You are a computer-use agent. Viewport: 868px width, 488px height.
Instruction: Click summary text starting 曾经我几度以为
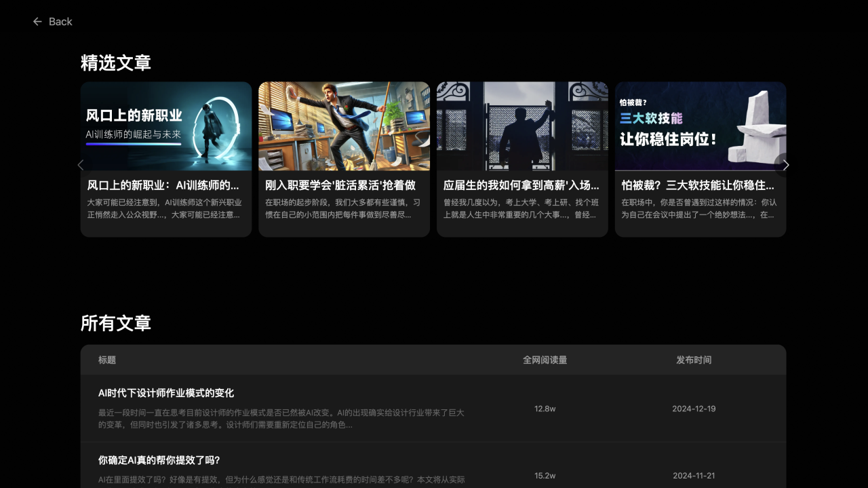pos(521,208)
